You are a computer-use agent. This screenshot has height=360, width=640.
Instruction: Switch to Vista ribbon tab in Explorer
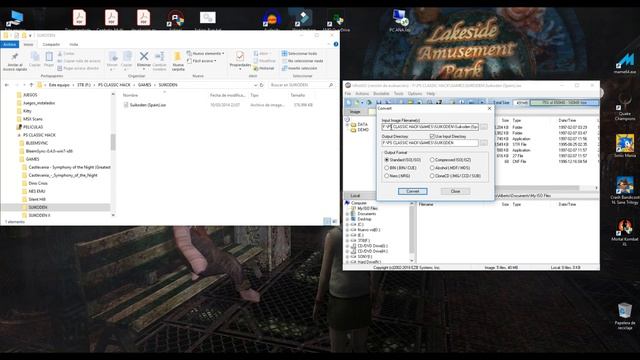[x=73, y=44]
